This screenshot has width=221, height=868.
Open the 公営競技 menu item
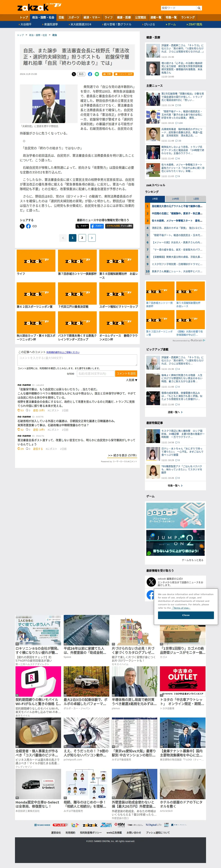point(141,18)
